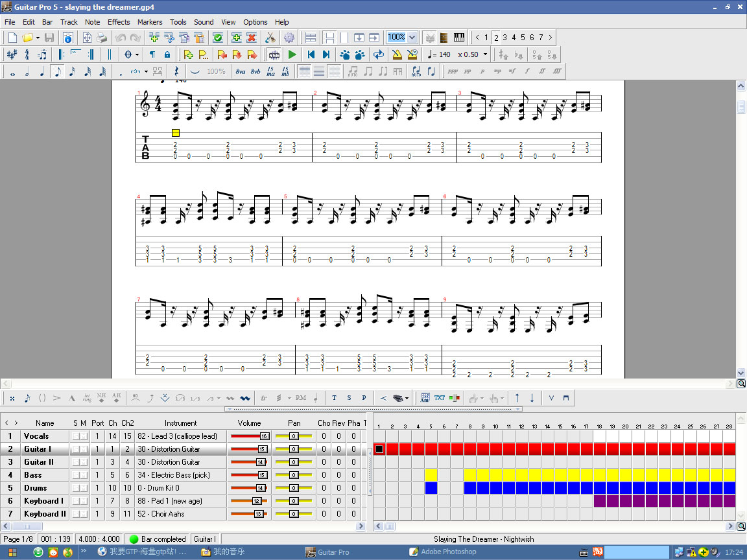747x560 pixels.
Task: Expand the tempo multiplier x 0.50 dropdown
Action: coord(485,54)
